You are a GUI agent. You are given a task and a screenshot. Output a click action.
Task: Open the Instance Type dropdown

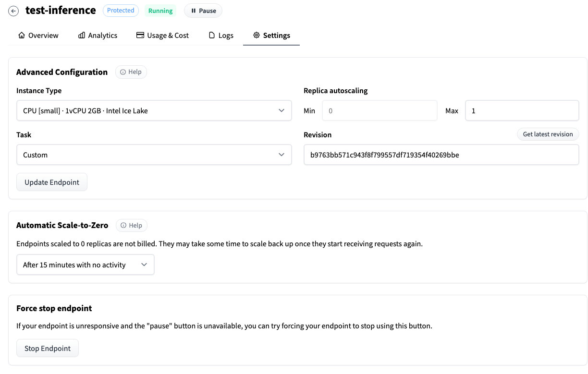point(154,110)
